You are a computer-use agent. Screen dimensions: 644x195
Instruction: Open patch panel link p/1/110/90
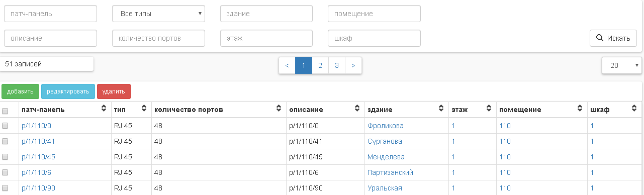pyautogui.click(x=38, y=188)
